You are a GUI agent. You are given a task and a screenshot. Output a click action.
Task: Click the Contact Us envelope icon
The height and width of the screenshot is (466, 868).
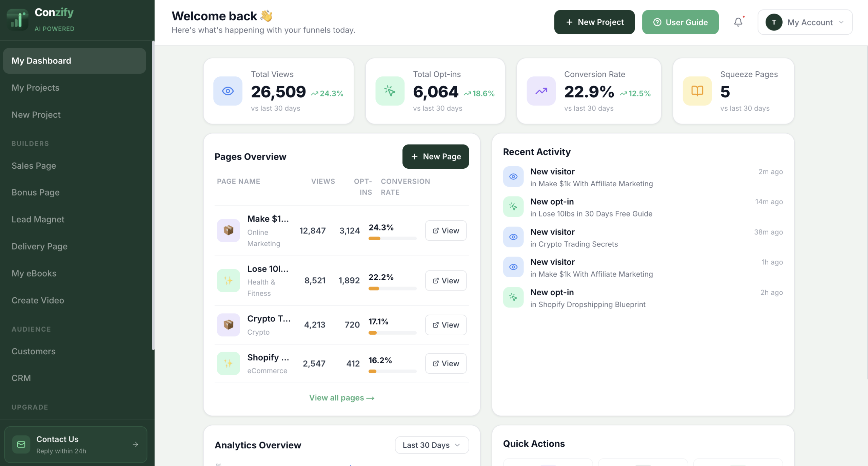click(21, 445)
